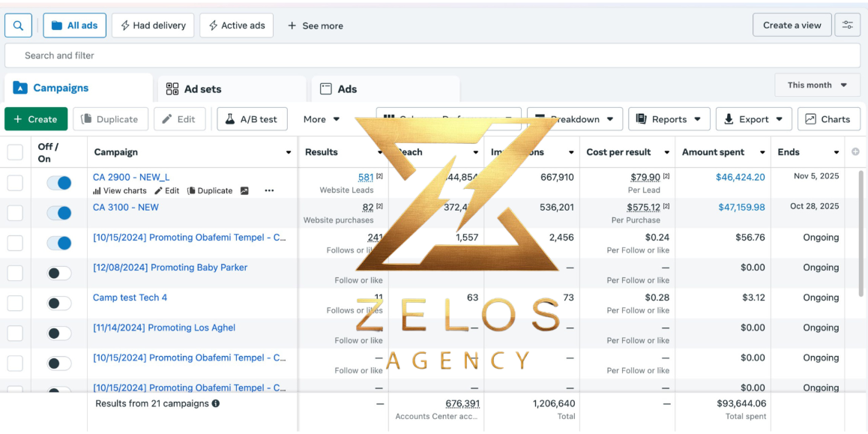Switch to the Ads tab

click(386, 89)
